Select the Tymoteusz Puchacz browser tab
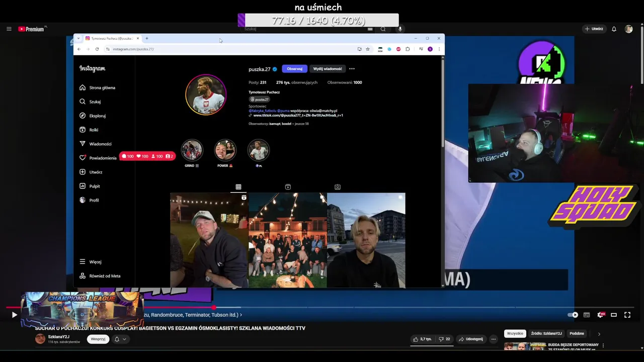Viewport: 644px width, 362px height. coord(112,38)
